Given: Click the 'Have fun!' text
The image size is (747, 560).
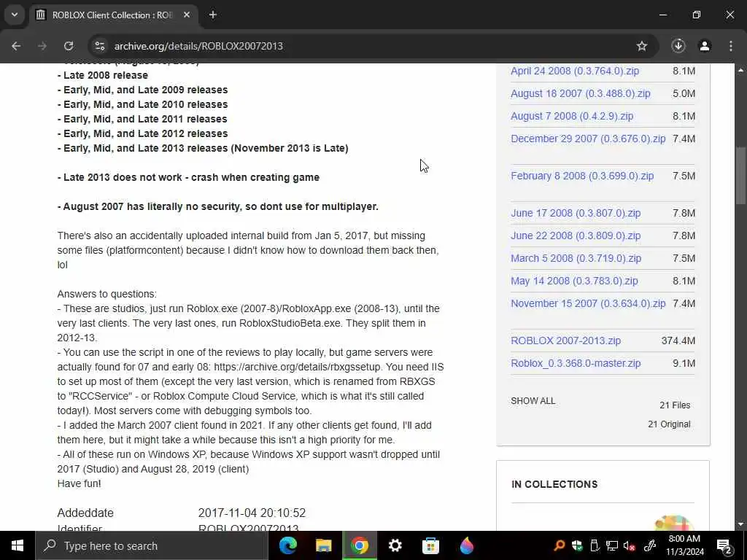Looking at the screenshot, I should [x=79, y=483].
